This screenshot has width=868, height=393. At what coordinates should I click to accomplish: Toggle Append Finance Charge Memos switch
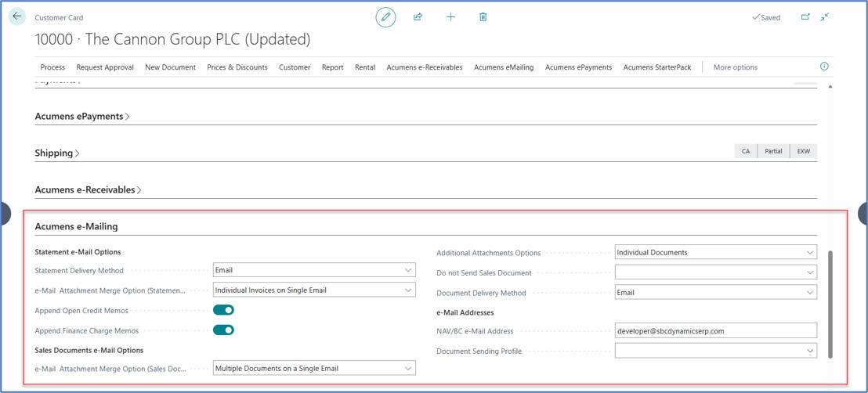(223, 330)
